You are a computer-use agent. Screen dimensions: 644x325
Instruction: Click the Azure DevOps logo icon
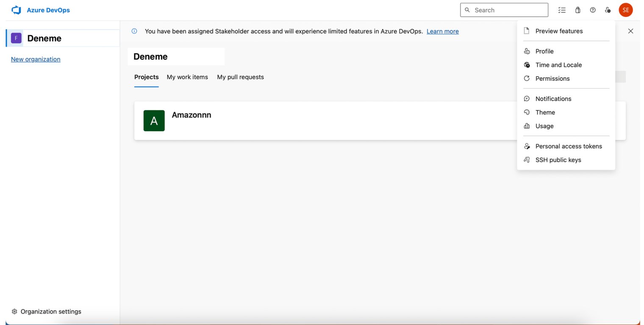(17, 10)
